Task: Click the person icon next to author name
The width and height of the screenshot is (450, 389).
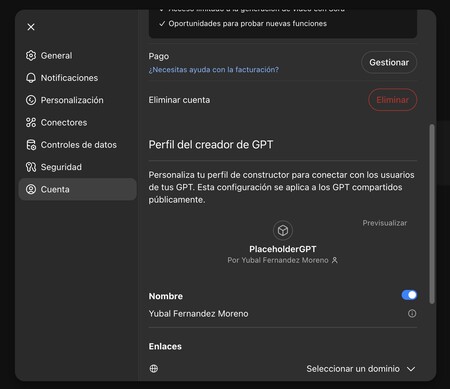Action: (335, 260)
